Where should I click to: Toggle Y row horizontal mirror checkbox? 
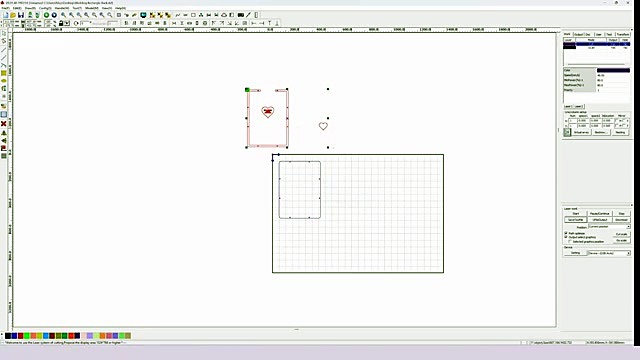(x=617, y=126)
